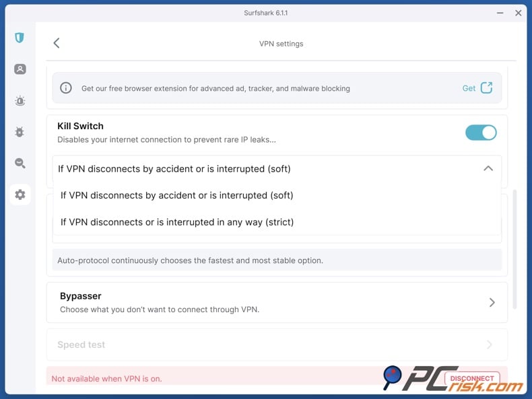Click the Kill Switch description text
The image size is (532, 399).
166,140
